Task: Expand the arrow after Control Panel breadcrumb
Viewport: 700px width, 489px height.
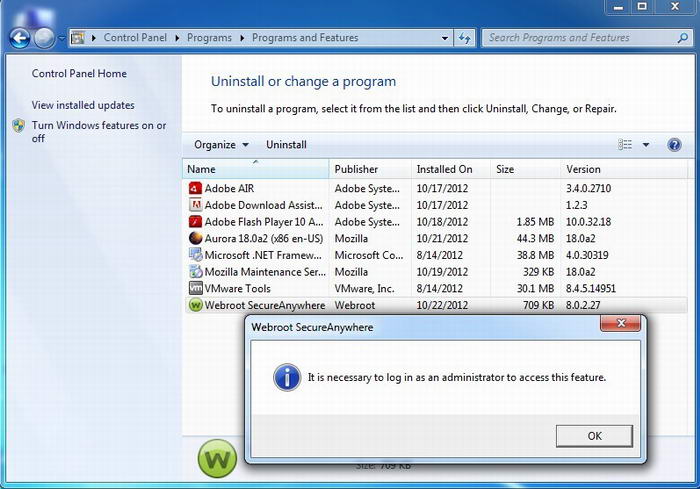Action: click(177, 38)
